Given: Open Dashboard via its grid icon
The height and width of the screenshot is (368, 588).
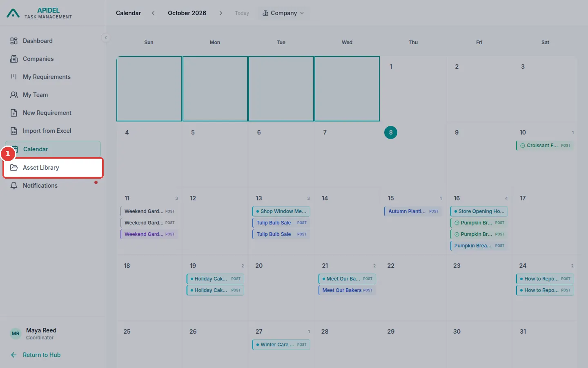Looking at the screenshot, I should [14, 41].
